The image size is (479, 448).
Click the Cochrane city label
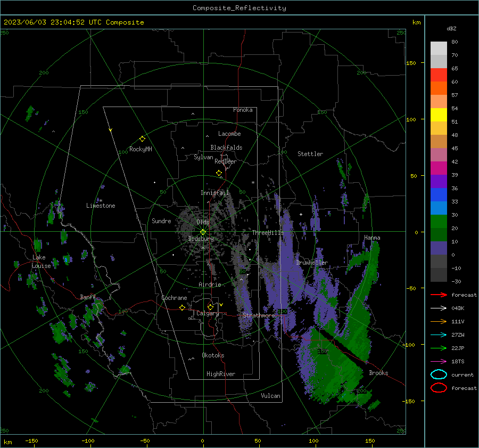pyautogui.click(x=174, y=298)
